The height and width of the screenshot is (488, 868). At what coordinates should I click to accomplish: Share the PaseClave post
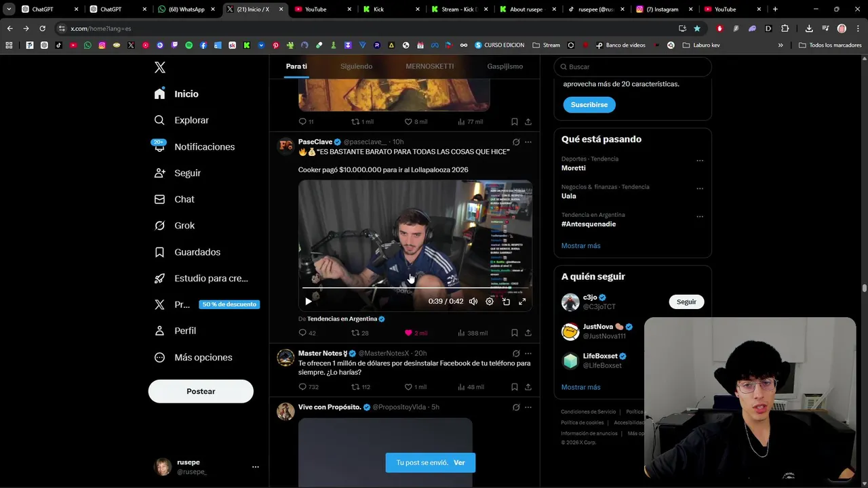pyautogui.click(x=528, y=333)
